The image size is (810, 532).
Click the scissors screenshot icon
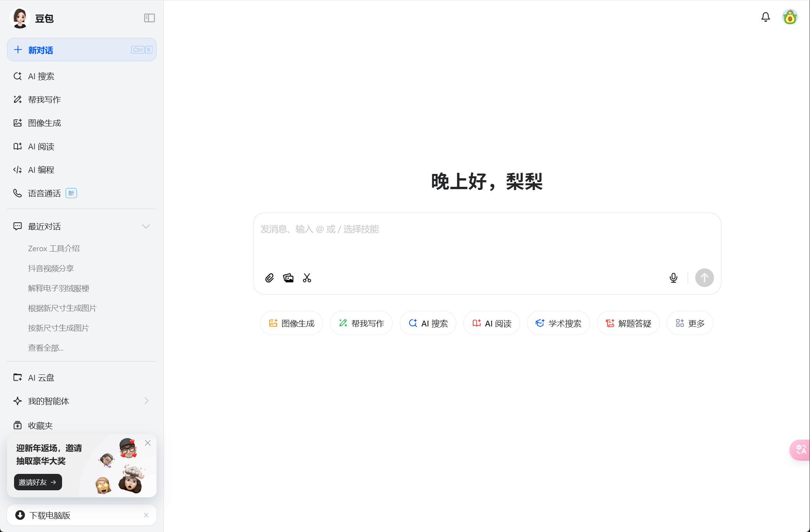coord(307,278)
